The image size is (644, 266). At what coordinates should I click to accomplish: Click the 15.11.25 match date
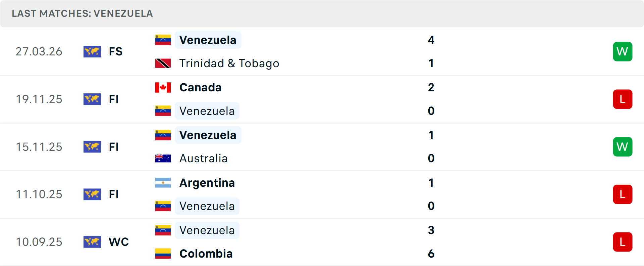39,147
